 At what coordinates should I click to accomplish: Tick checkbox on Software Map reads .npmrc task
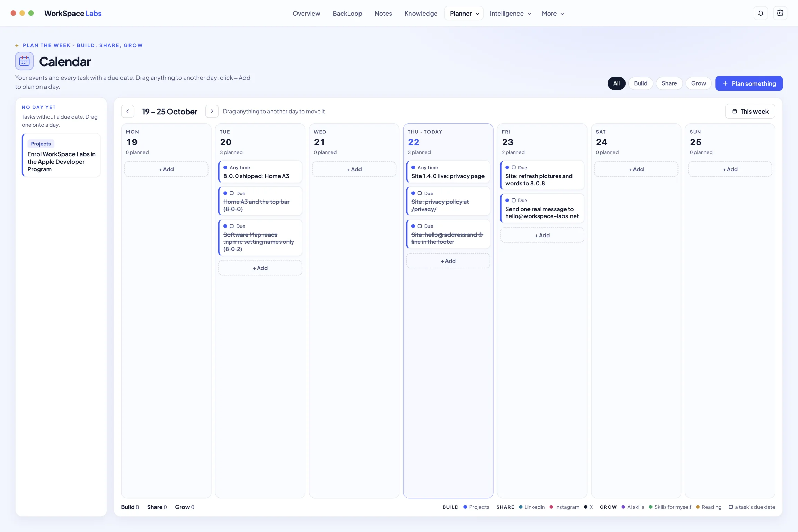tap(232, 226)
